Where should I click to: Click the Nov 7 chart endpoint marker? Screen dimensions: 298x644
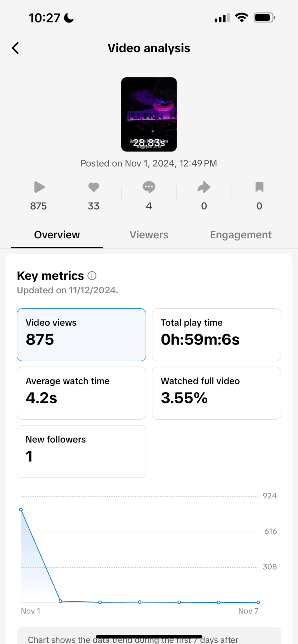(x=258, y=603)
